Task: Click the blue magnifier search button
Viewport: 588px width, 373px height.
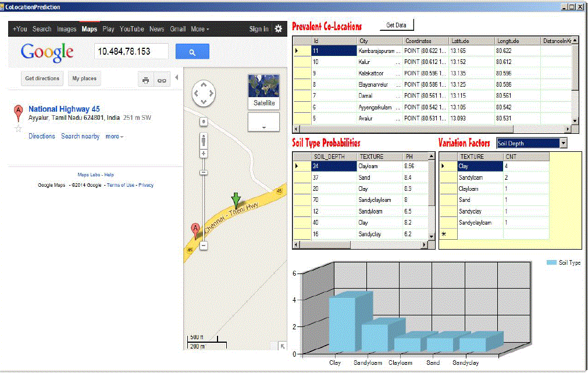Action: pyautogui.click(x=192, y=52)
